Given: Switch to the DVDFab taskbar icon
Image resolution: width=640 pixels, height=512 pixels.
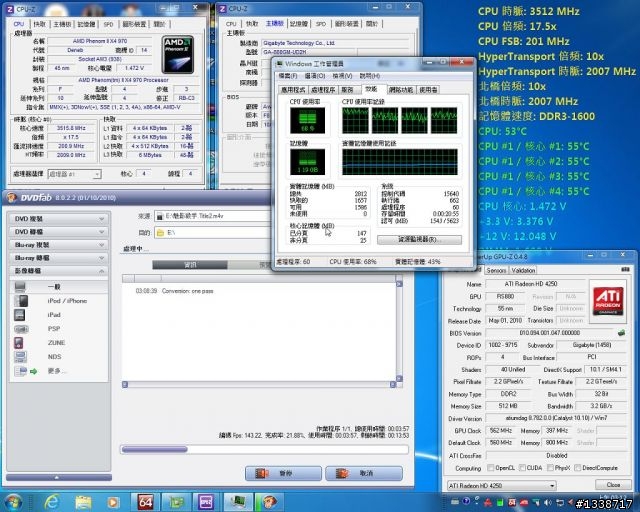Looking at the screenshot, I should click(x=269, y=502).
